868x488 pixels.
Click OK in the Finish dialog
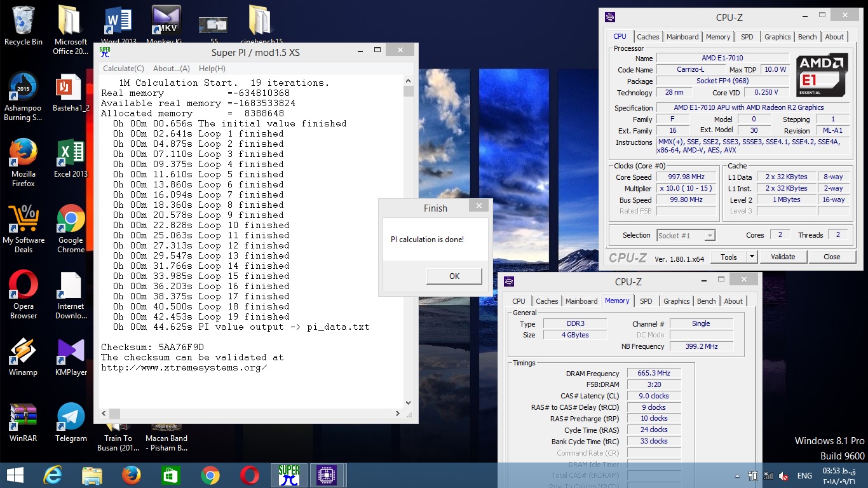click(454, 276)
